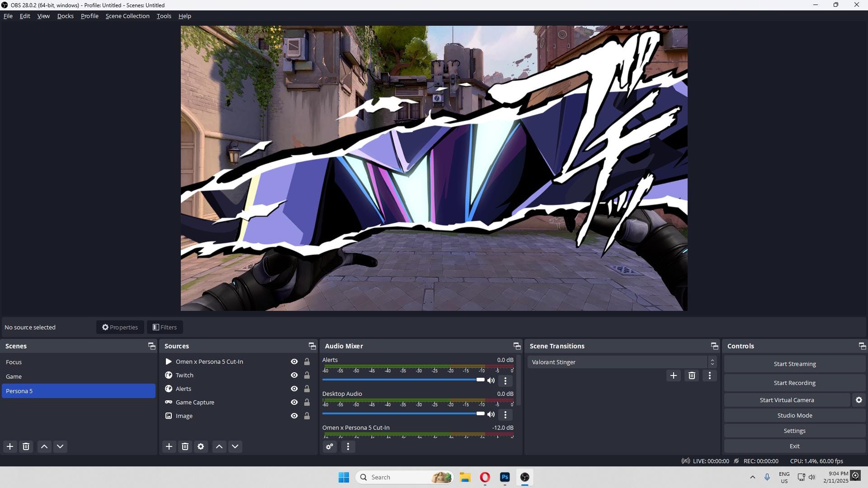Add a new scene with the plus icon
868x488 pixels.
pos(10,446)
